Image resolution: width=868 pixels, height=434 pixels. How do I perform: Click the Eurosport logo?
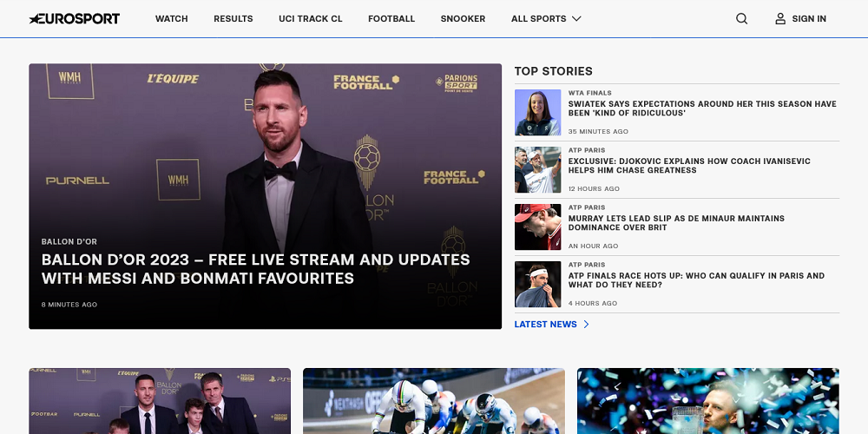pyautogui.click(x=74, y=19)
